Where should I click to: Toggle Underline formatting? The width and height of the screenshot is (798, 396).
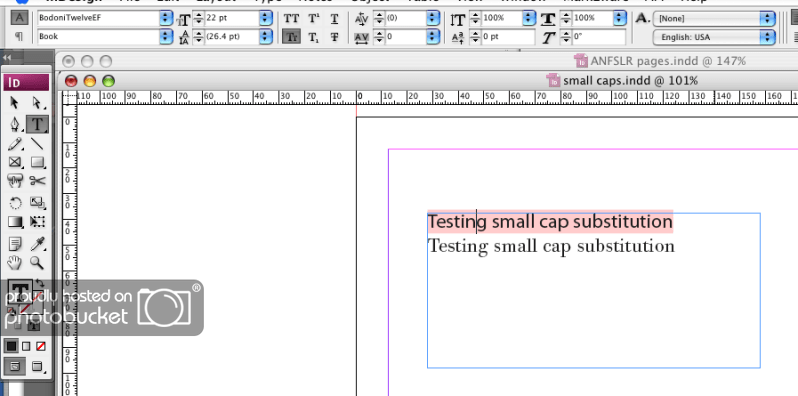pyautogui.click(x=334, y=19)
